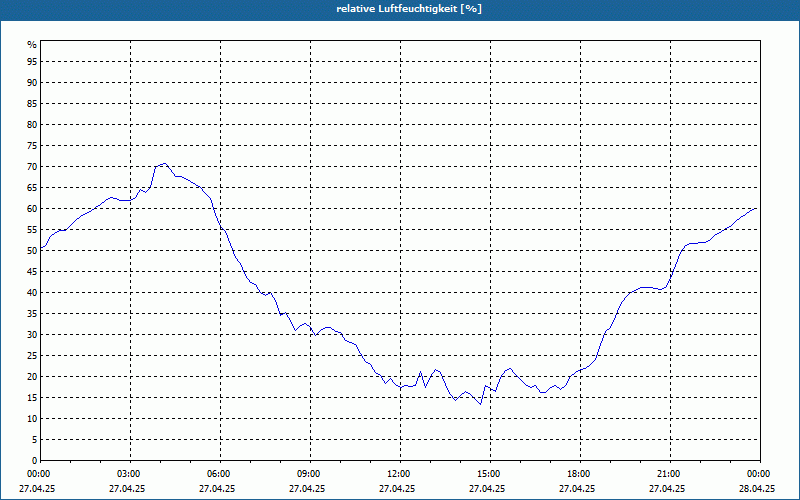Click the y-axis value 50
Viewport: 800px width, 500px height.
click(x=32, y=251)
